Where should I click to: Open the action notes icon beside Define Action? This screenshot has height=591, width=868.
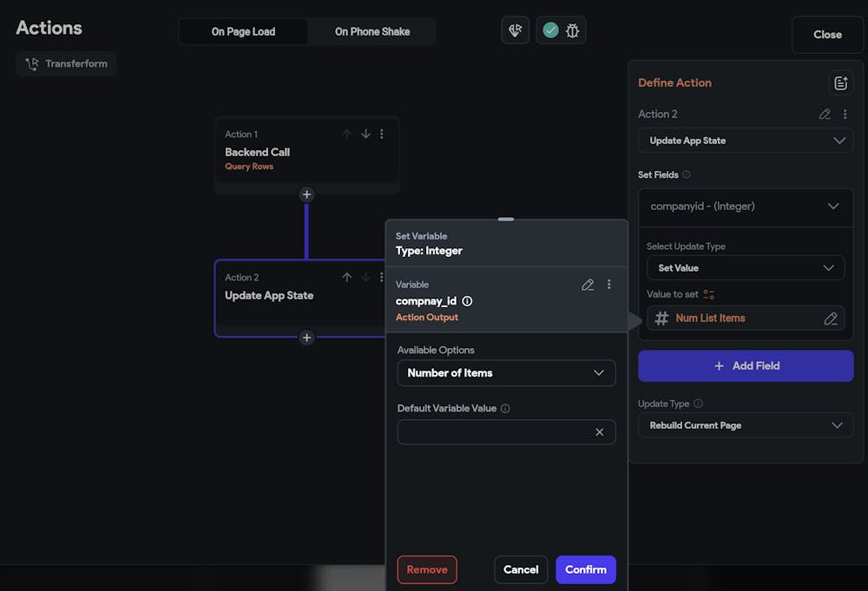[840, 83]
